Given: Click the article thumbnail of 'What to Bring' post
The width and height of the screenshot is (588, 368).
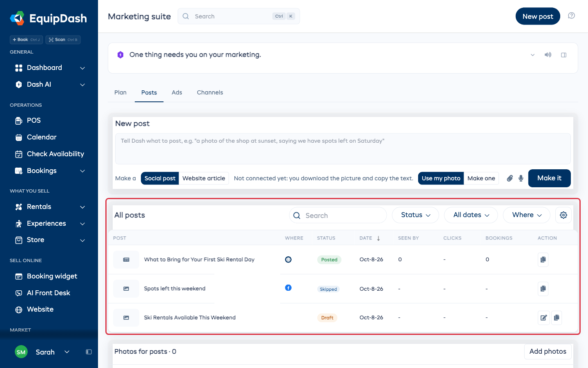Looking at the screenshot, I should [x=126, y=260].
